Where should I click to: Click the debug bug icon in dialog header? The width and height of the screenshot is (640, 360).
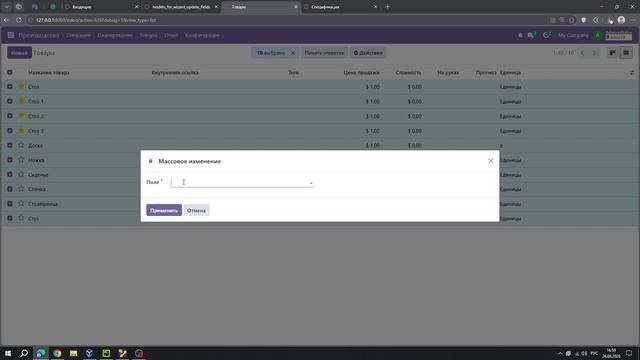tap(151, 161)
